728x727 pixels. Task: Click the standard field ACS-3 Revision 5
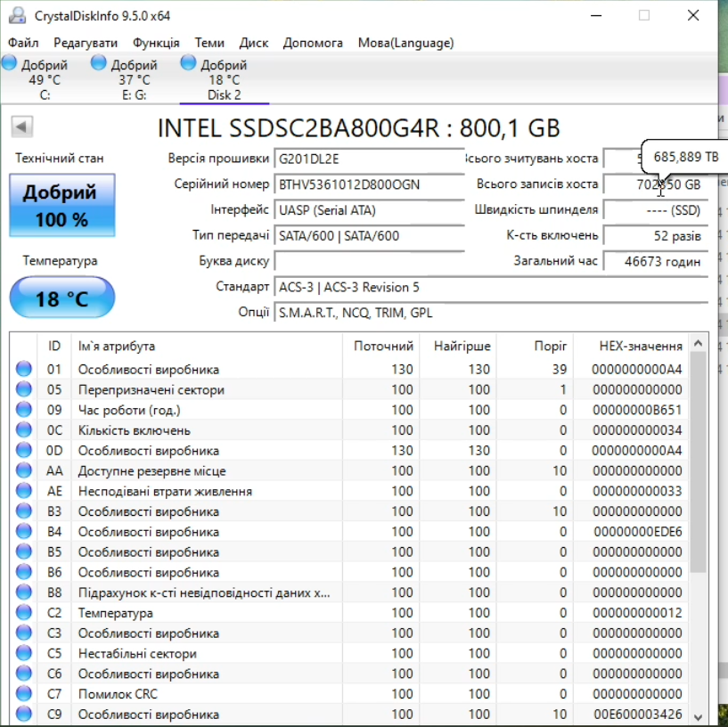[491, 288]
